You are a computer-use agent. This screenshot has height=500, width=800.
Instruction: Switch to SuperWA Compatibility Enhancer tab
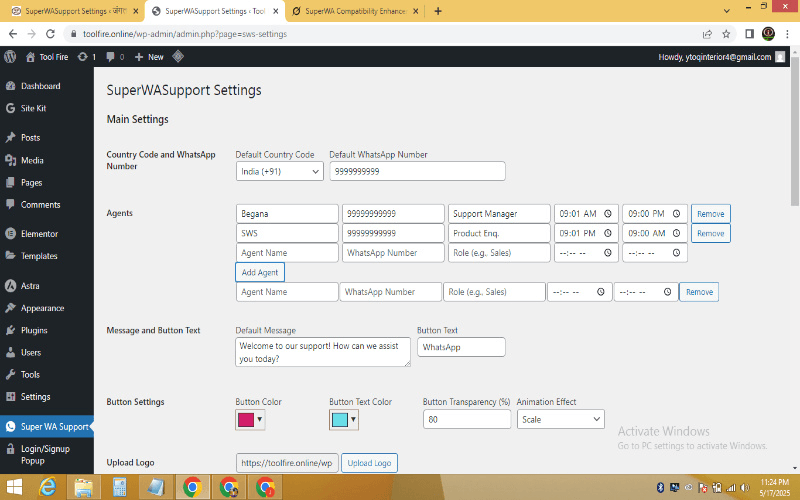355,11
